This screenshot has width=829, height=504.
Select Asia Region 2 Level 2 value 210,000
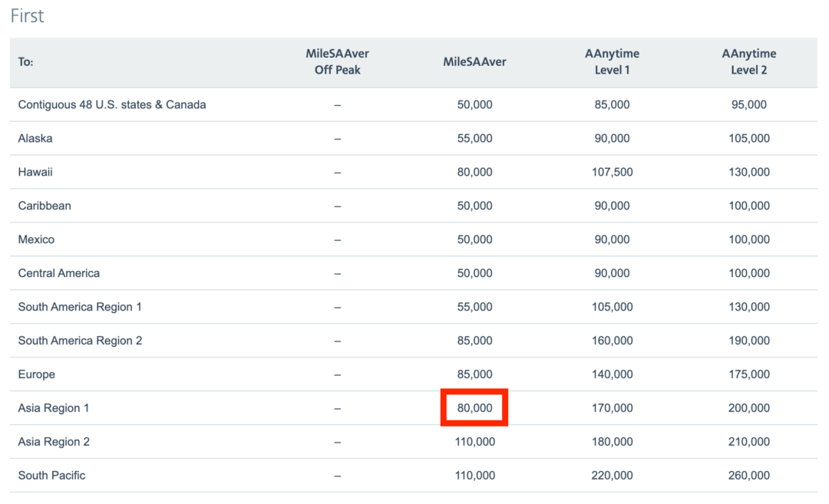[748, 442]
